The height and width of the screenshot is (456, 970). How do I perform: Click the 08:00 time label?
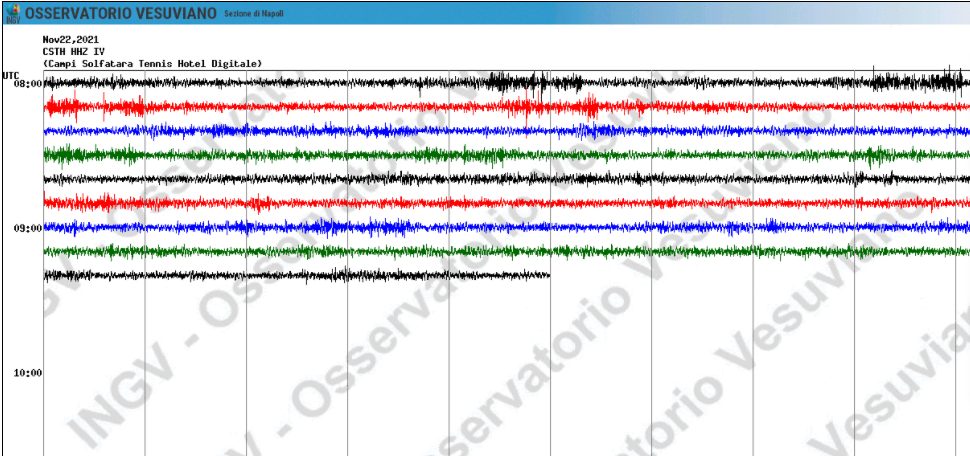click(28, 84)
